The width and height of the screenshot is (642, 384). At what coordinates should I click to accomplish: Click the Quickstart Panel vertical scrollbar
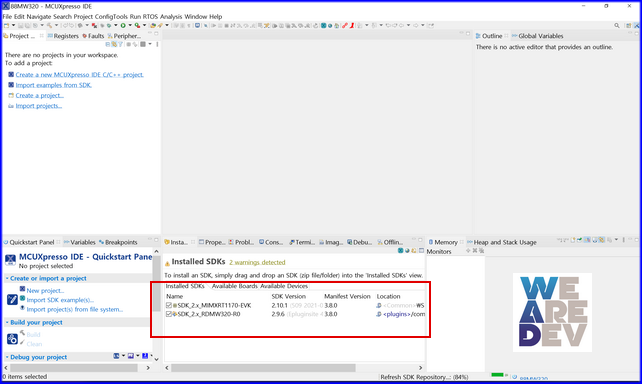(156, 284)
